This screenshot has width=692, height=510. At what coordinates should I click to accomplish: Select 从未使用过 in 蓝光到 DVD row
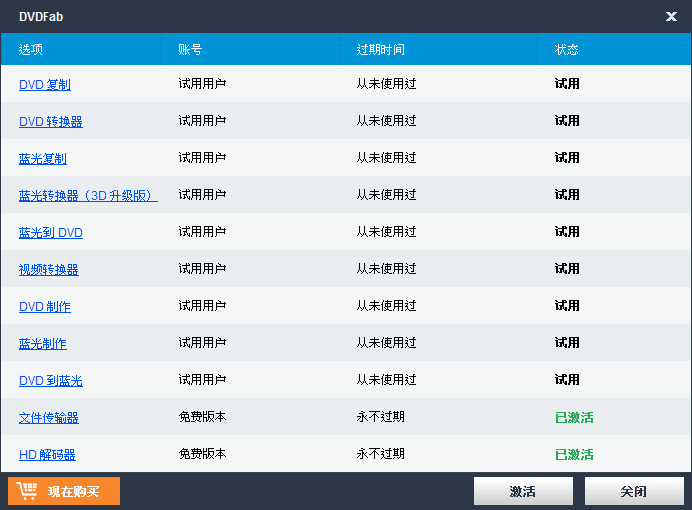(x=386, y=232)
